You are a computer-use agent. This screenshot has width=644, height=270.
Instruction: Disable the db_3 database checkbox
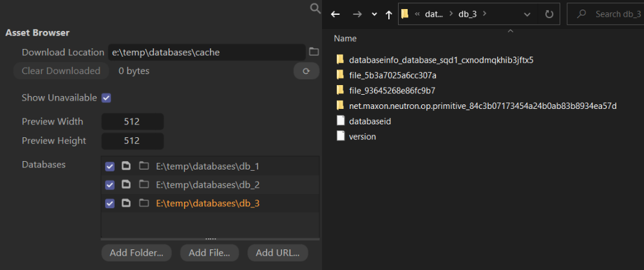[109, 204]
